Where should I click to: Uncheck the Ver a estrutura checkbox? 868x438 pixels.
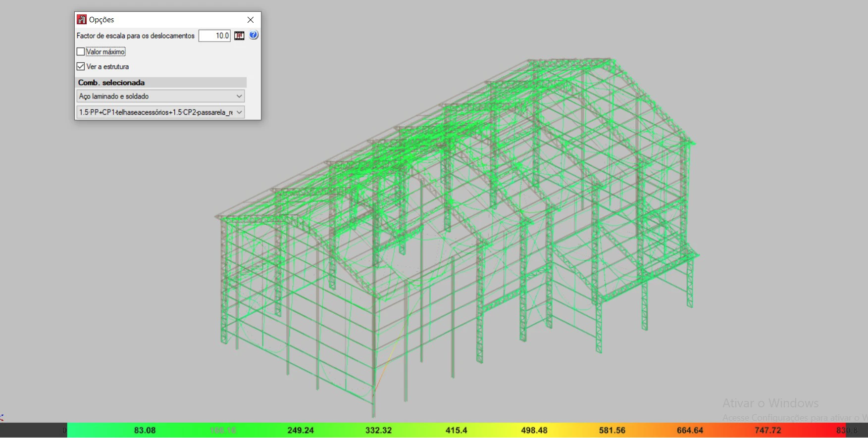[81, 66]
